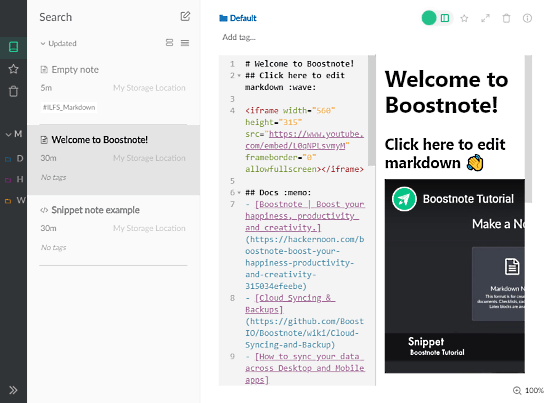Fold the Docs heading on line 6
Image resolution: width=550 pixels, height=403 pixels.
[239, 193]
